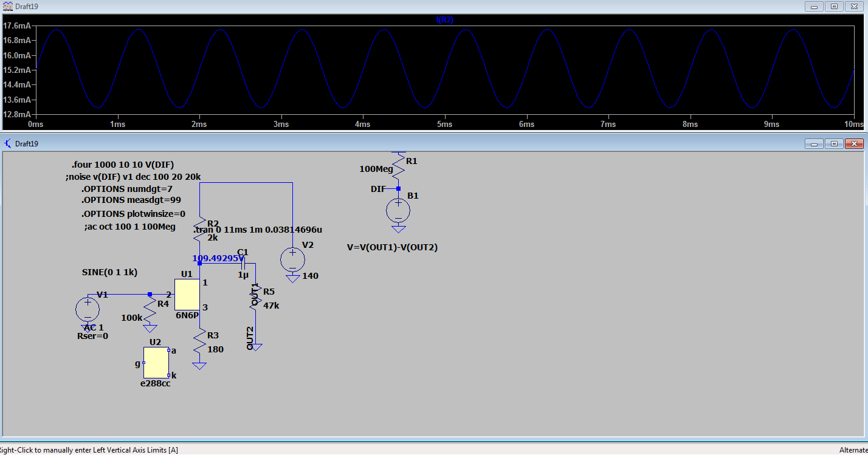Click the ground symbol below V2
The image size is (868, 455).
coord(292,278)
